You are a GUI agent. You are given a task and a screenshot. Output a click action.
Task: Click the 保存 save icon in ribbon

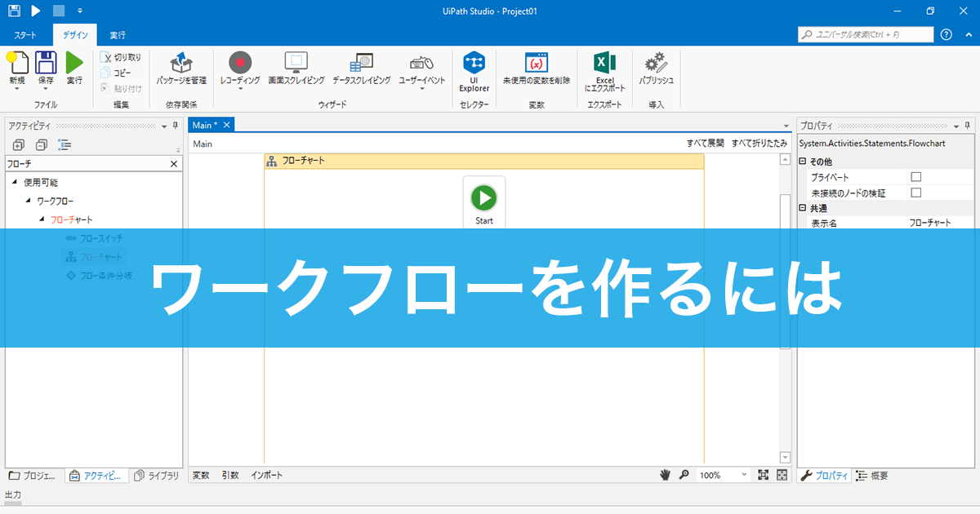tap(46, 62)
